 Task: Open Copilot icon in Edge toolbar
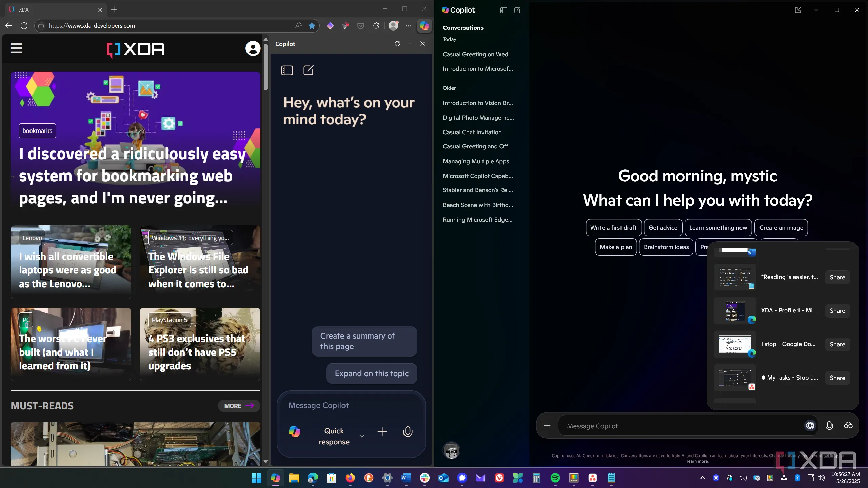(424, 26)
